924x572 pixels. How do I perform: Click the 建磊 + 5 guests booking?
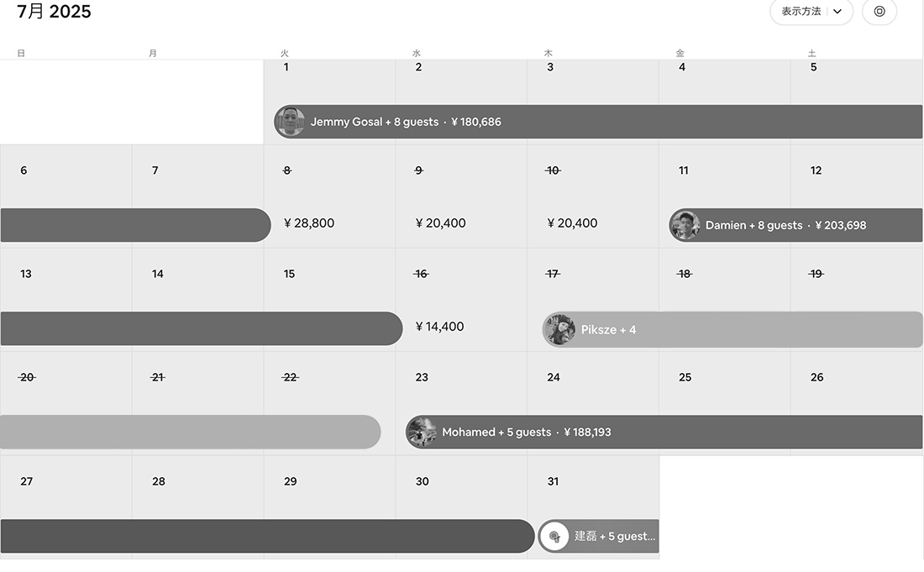613,536
